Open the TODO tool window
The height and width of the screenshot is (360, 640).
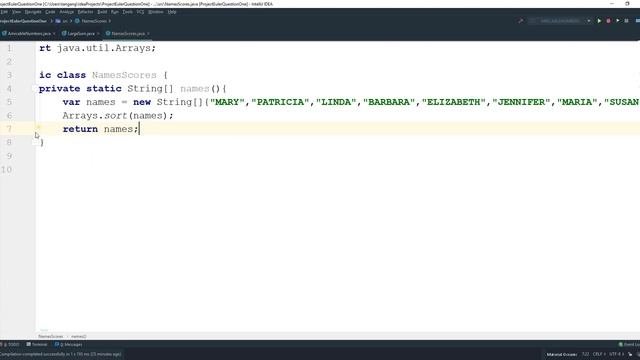pos(11,344)
